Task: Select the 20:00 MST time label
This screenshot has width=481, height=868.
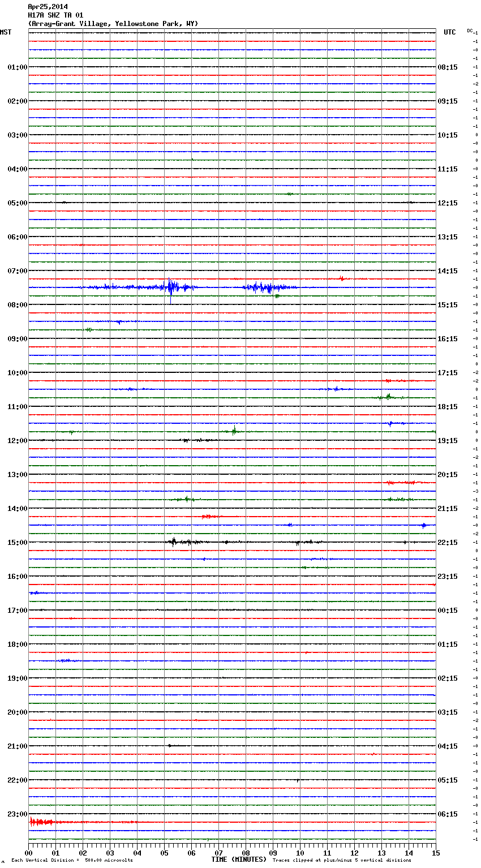Action: (x=17, y=712)
